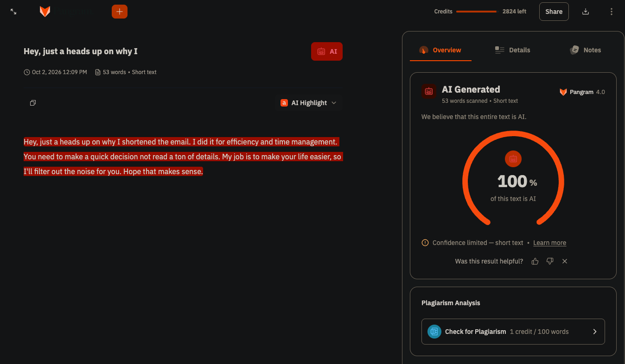Click the Credits progress bar
Image resolution: width=625 pixels, height=364 pixels.
click(x=476, y=12)
